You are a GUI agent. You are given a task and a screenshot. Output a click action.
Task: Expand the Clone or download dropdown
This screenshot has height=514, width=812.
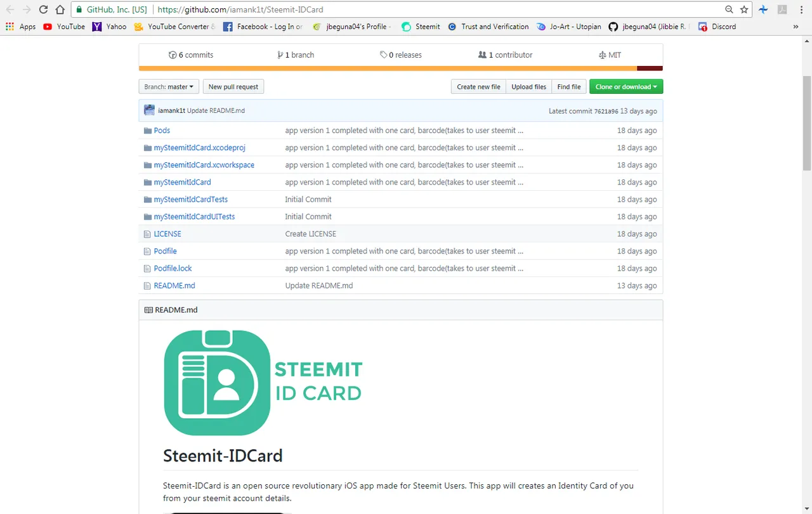point(626,87)
